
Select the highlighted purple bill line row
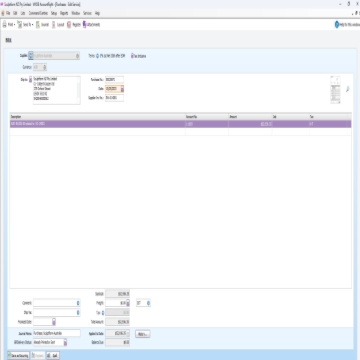181,124
